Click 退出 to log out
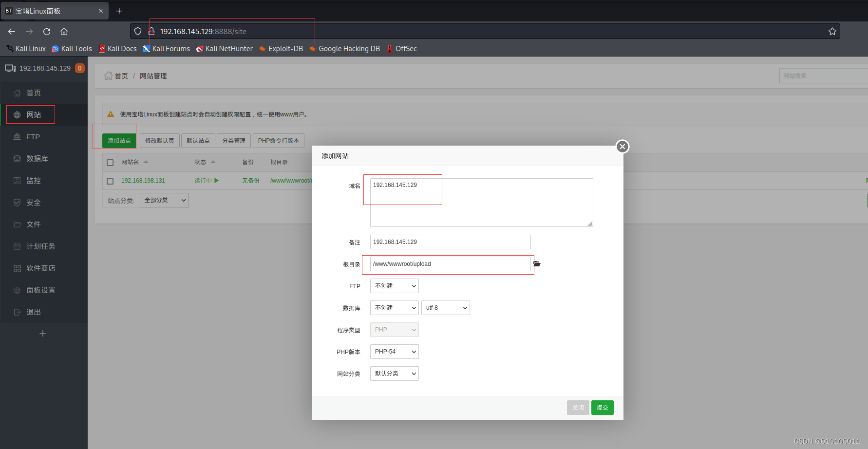The width and height of the screenshot is (868, 449). click(x=44, y=312)
